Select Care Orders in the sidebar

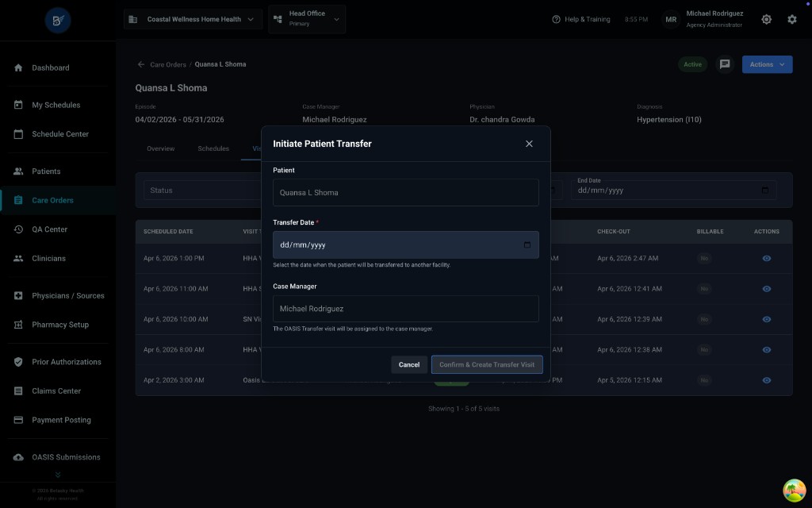[x=58, y=201]
